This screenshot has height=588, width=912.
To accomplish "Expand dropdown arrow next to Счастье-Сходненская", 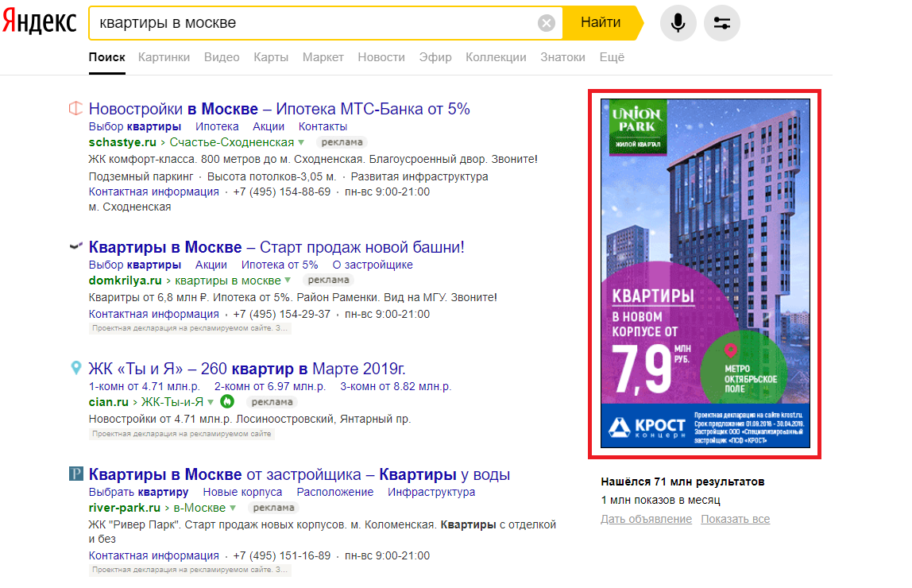I will pyautogui.click(x=301, y=142).
